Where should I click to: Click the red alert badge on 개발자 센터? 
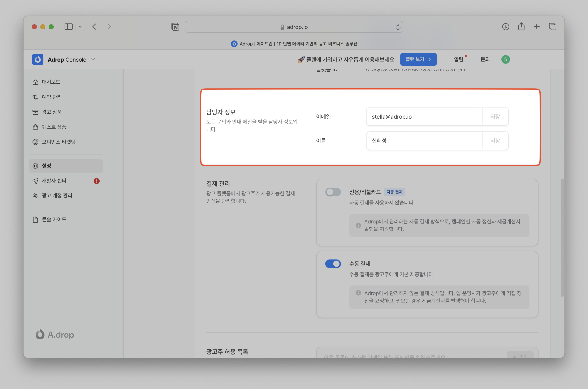tap(96, 181)
